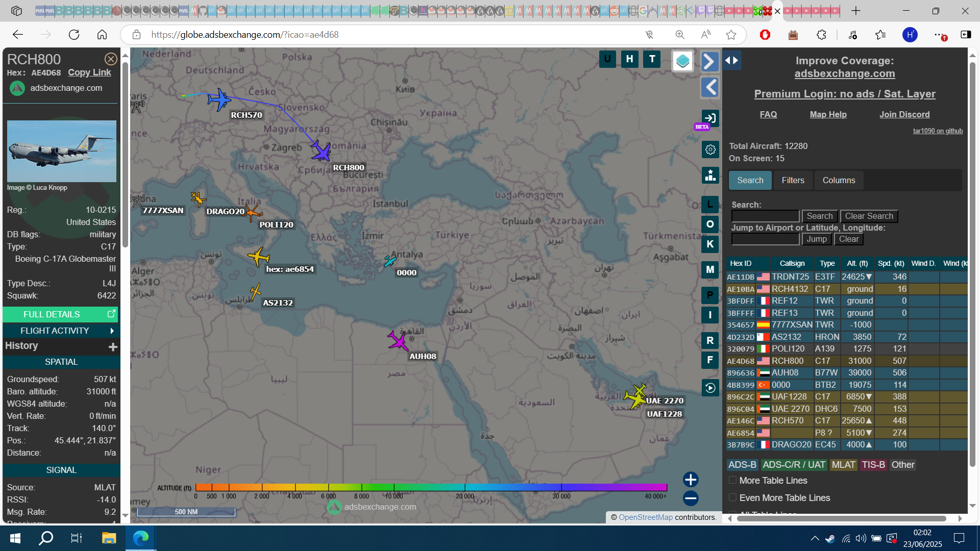980x551 pixels.
Task: Enable Even More Table Lines checkbox
Action: tap(732, 497)
